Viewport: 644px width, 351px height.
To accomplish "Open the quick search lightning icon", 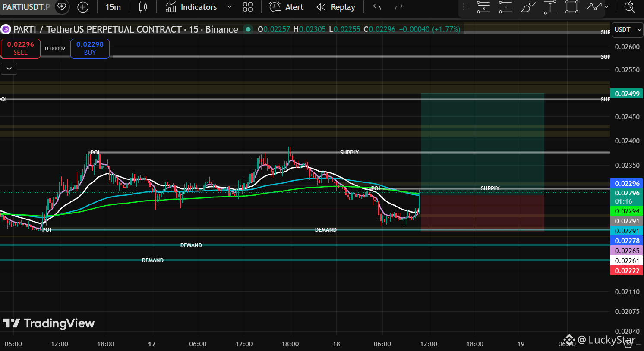I will [630, 7].
